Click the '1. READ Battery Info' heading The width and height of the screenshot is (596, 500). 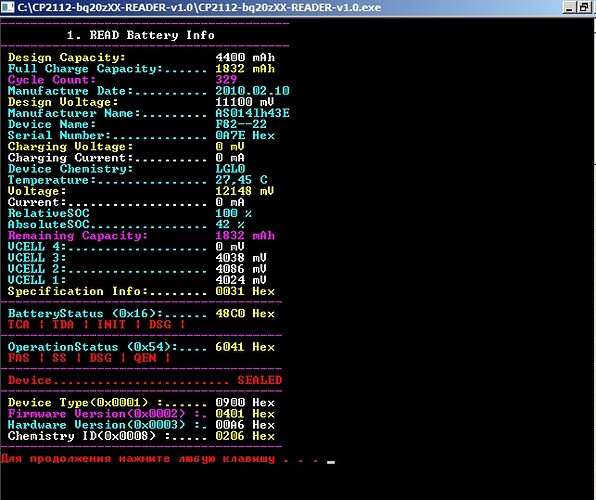pos(141,35)
